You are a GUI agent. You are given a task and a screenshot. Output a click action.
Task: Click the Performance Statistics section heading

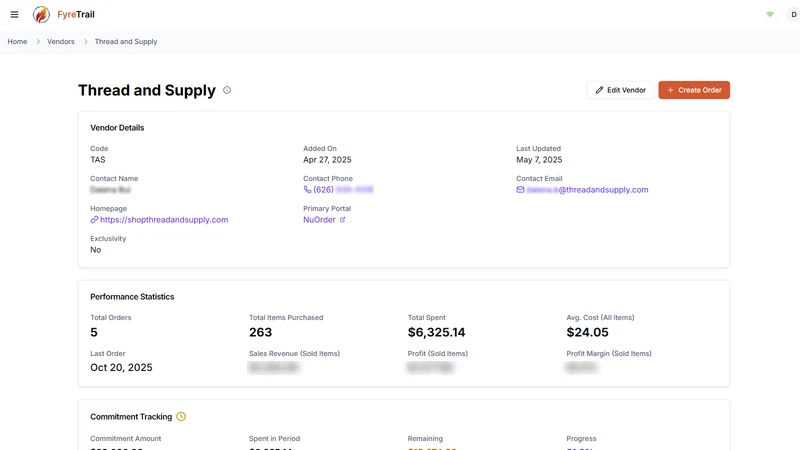[132, 296]
